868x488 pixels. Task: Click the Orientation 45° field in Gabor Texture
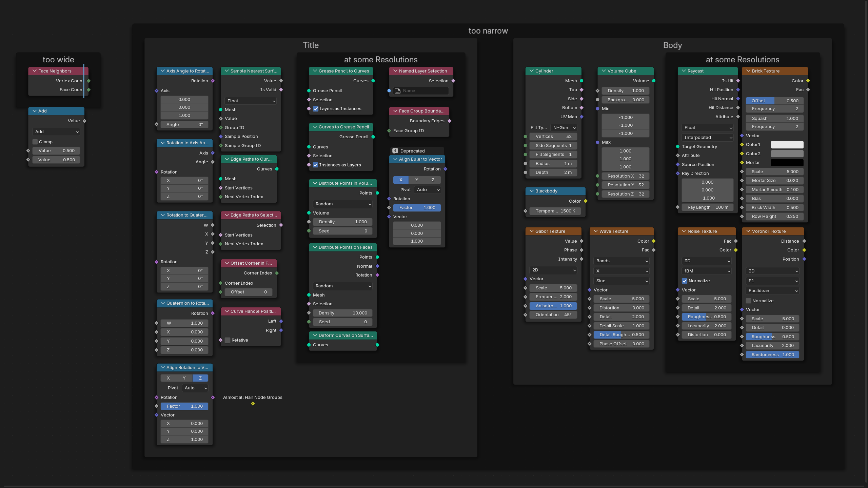click(553, 315)
